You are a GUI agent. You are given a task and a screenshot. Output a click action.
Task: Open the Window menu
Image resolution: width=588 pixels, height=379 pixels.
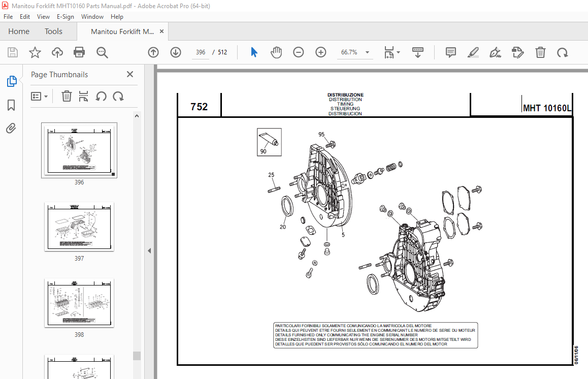click(92, 16)
